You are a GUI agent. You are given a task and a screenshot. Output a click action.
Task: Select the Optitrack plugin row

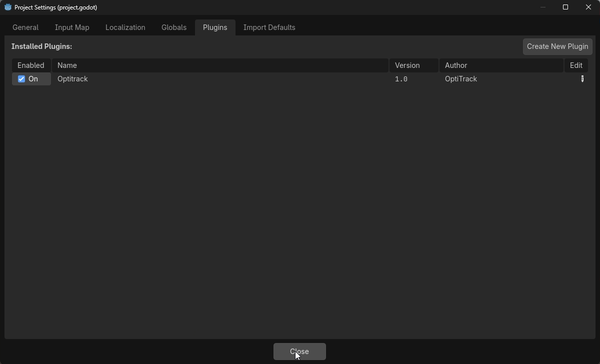(72, 79)
